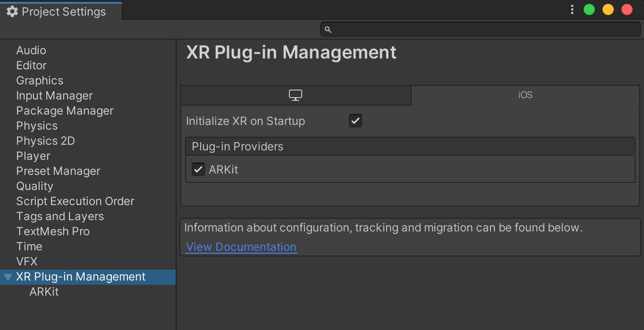Image resolution: width=644 pixels, height=330 pixels.
Task: Click the magnifying glass in the search bar
Action: (x=328, y=29)
